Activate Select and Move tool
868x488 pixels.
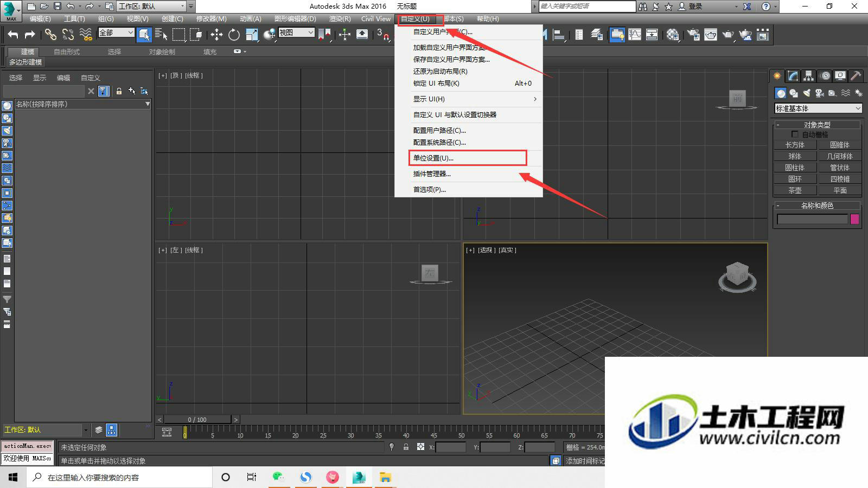[216, 35]
